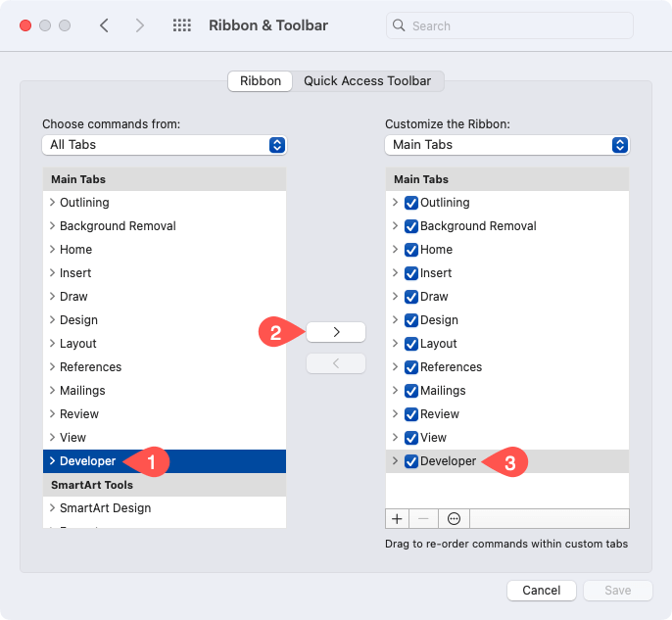Click the back navigation arrow
This screenshot has width=672, height=620.
[x=104, y=25]
